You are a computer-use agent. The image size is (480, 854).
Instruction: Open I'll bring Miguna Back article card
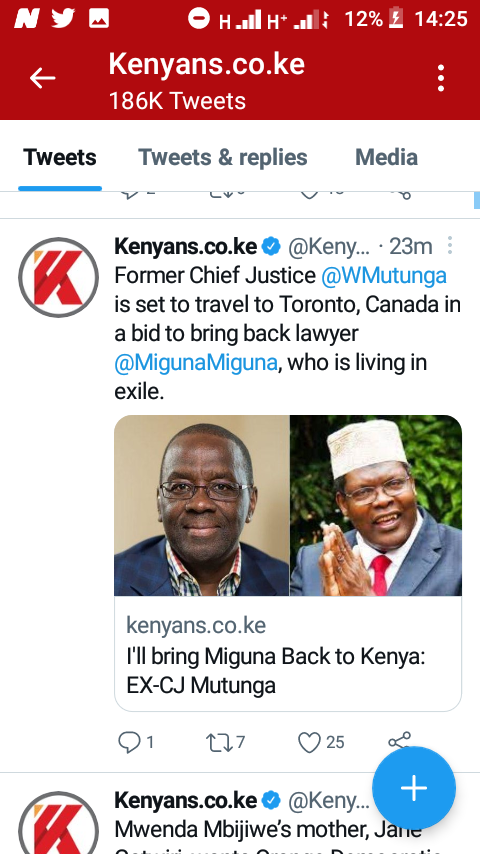coord(288,654)
